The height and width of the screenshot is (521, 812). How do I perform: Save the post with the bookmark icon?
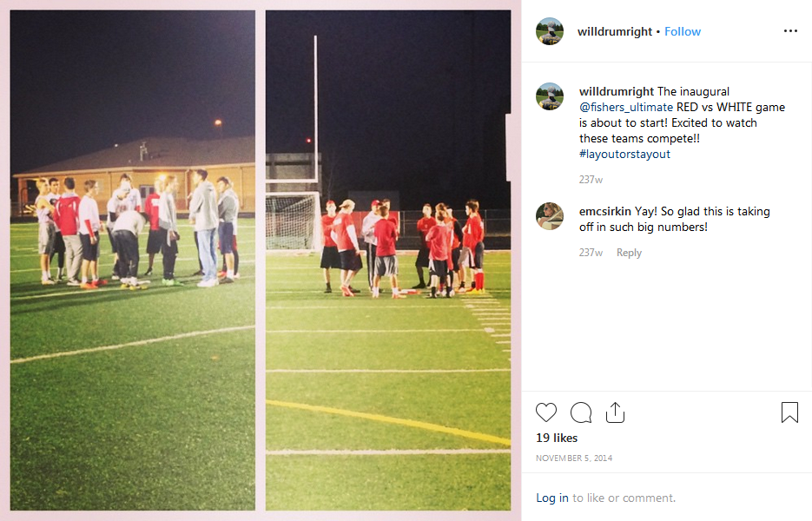789,412
